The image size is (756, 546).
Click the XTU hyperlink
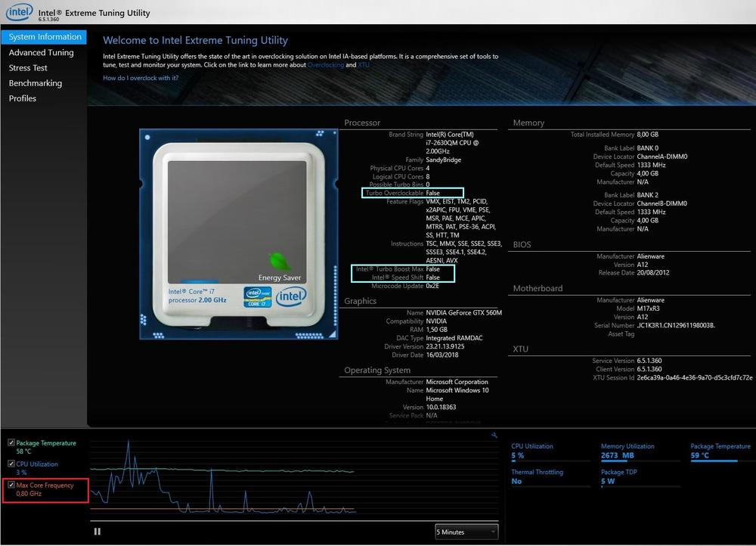click(x=364, y=65)
